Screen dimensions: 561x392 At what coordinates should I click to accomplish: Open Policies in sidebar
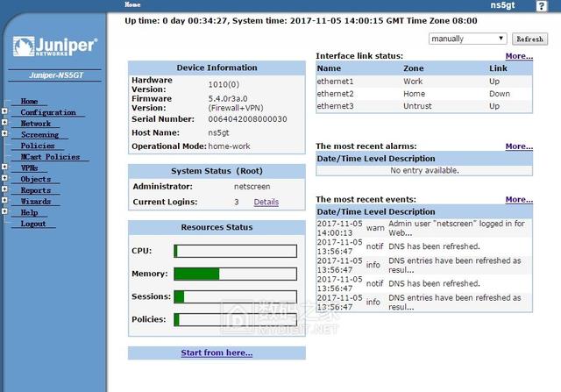coord(38,146)
